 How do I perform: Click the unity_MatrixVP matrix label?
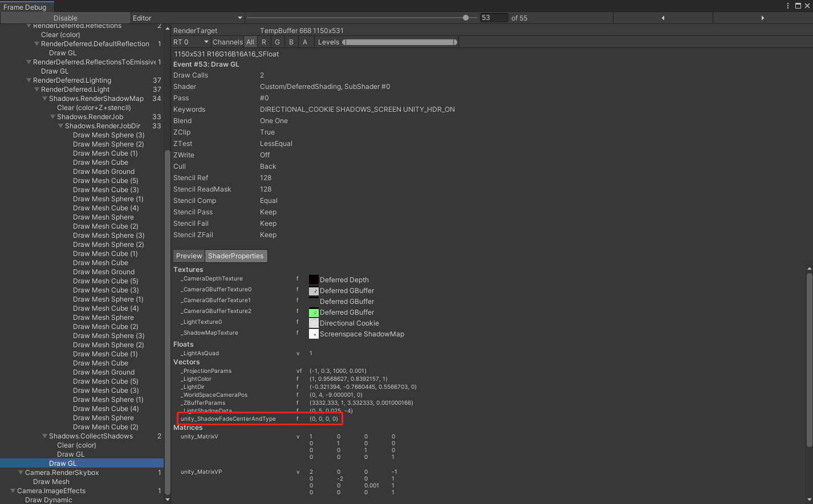coord(201,472)
